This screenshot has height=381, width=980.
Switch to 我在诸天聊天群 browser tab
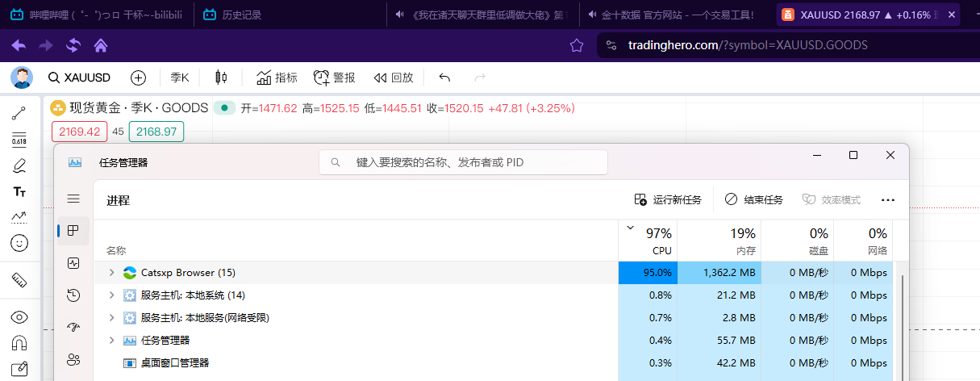[482, 15]
